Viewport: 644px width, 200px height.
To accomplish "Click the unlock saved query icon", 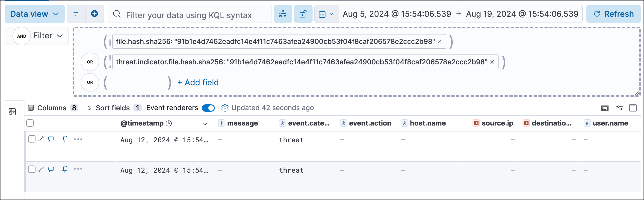I will (x=303, y=14).
